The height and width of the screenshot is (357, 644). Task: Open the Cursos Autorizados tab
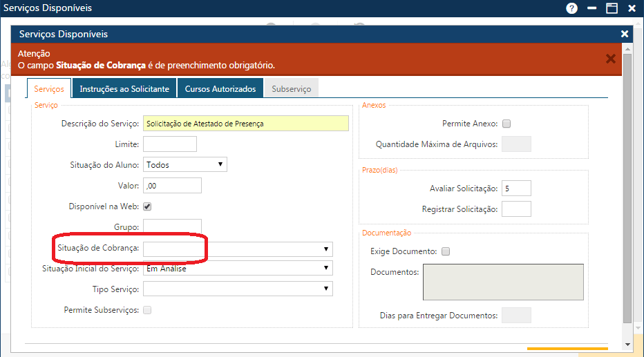[x=220, y=89]
